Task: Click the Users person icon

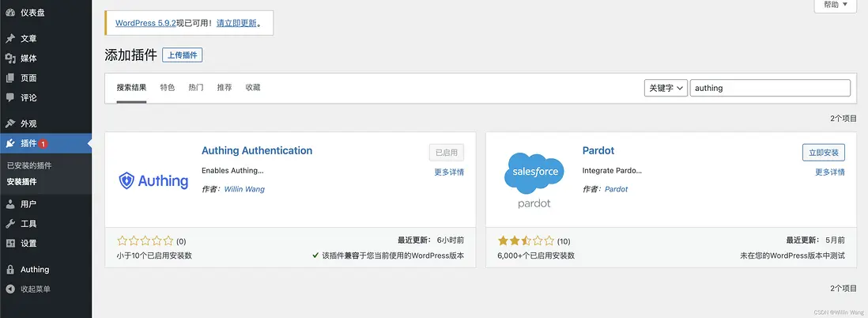Action: coord(10,204)
